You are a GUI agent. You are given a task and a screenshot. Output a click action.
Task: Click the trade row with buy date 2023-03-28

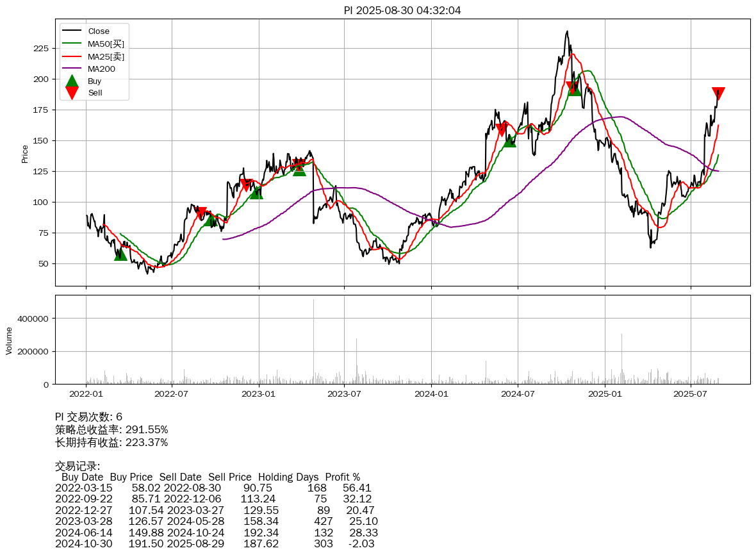tap(217, 521)
